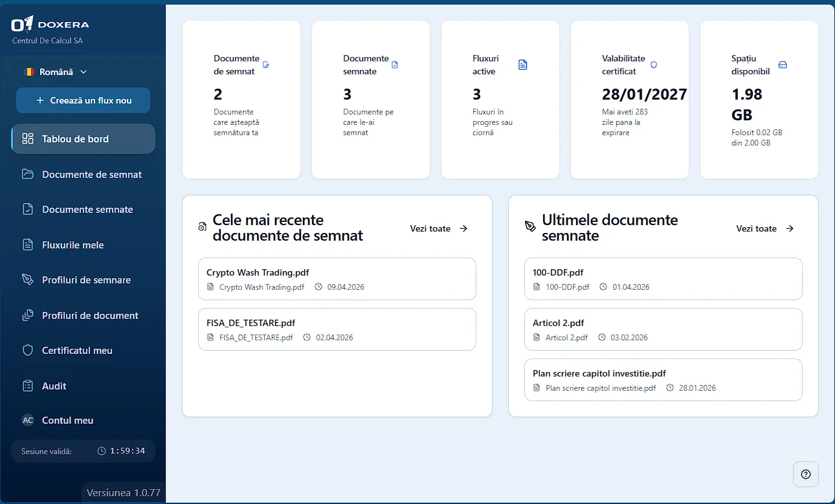The height and width of the screenshot is (504, 835).
Task: Click the 01.04.2026 date of 100-DDF
Action: tap(631, 287)
